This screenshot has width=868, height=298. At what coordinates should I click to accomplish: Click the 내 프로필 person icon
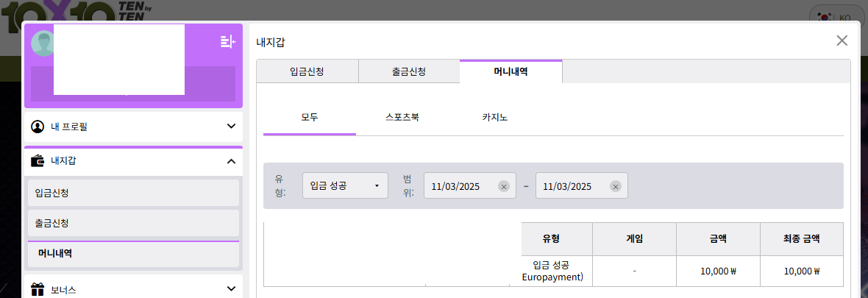pyautogui.click(x=38, y=127)
